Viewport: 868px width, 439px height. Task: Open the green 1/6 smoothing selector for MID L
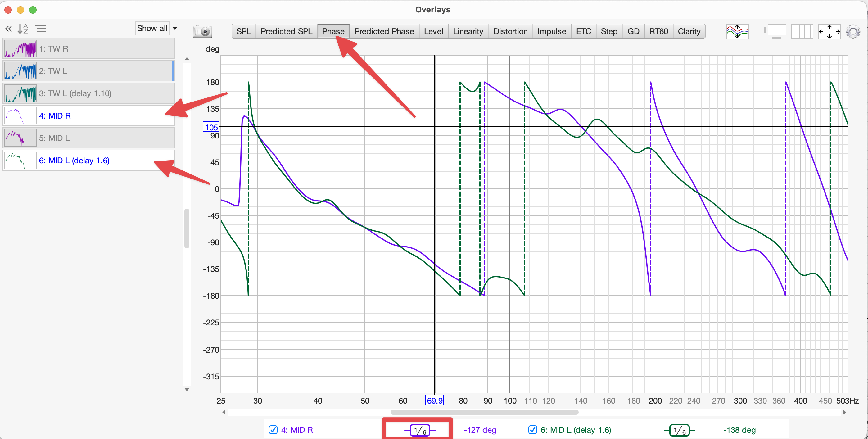click(679, 430)
